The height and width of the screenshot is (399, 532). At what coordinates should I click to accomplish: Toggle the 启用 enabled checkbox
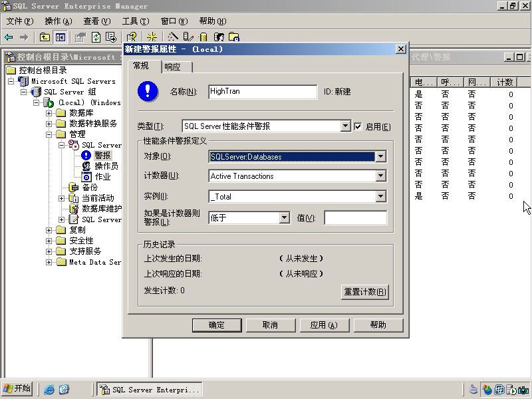(358, 127)
